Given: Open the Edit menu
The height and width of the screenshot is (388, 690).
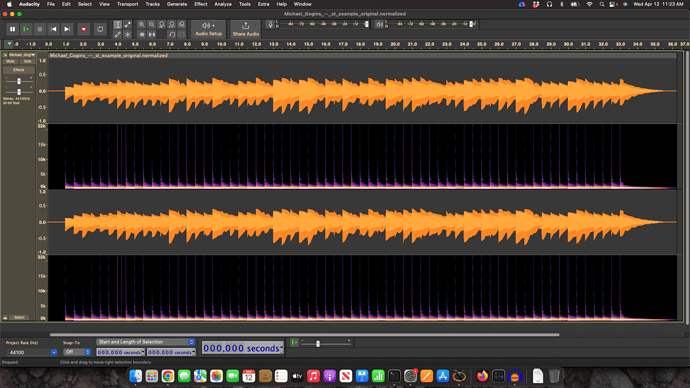Looking at the screenshot, I should click(66, 4).
